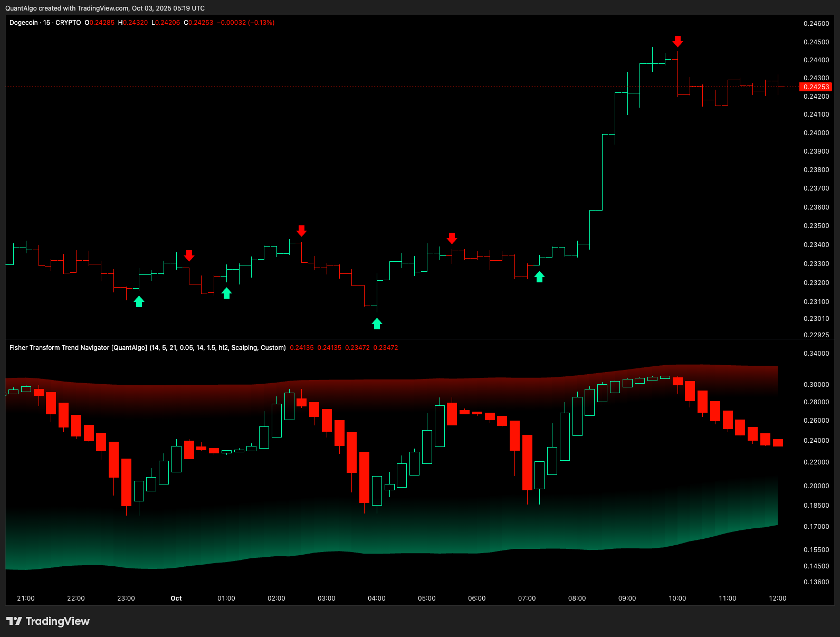
Task: Click the 0.23010 price axis label
Action: (816, 319)
